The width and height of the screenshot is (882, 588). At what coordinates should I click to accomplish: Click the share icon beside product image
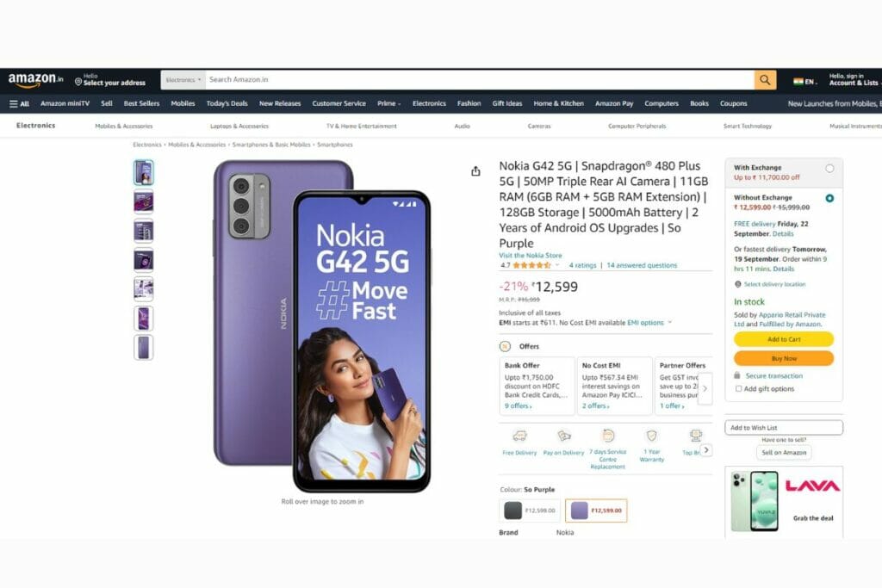[x=475, y=171]
